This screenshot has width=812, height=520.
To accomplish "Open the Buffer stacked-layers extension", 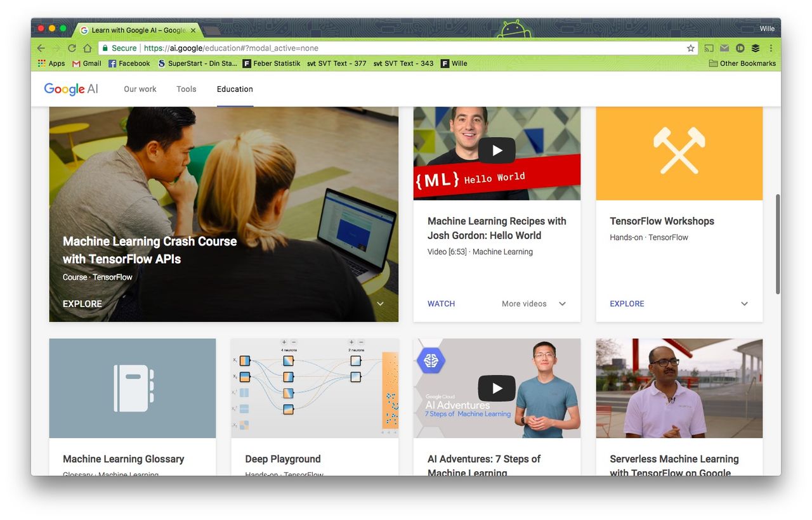I will point(756,48).
